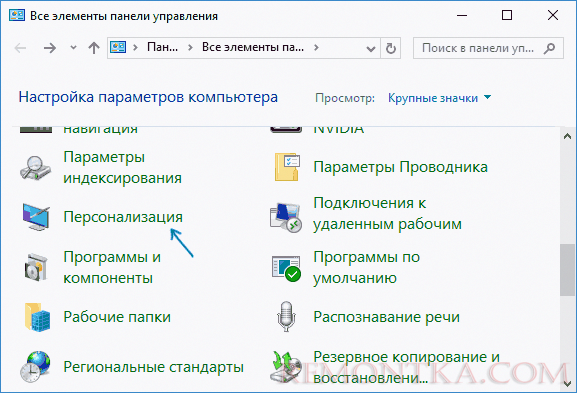The width and height of the screenshot is (577, 393).
Task: Click the Программы и компоненты disc icon
Action: 36,267
